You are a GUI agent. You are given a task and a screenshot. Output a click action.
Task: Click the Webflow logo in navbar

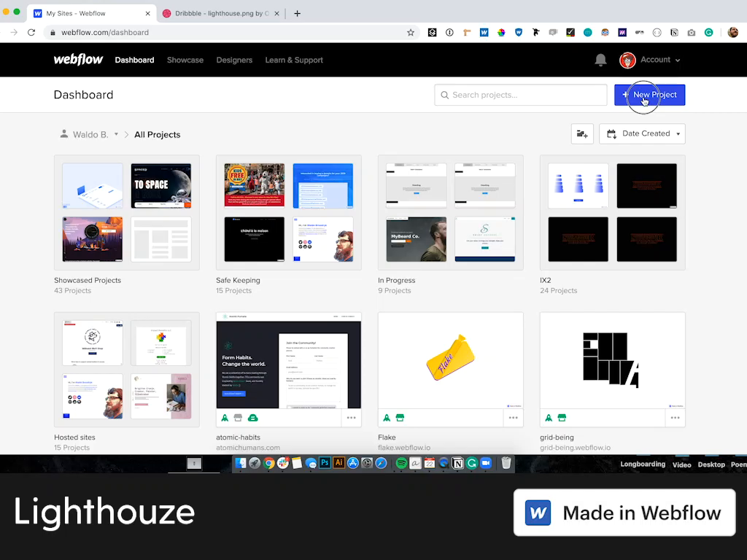coord(78,60)
